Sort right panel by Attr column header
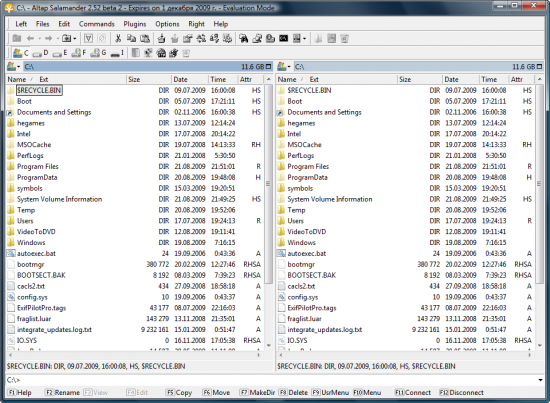 pos(522,79)
